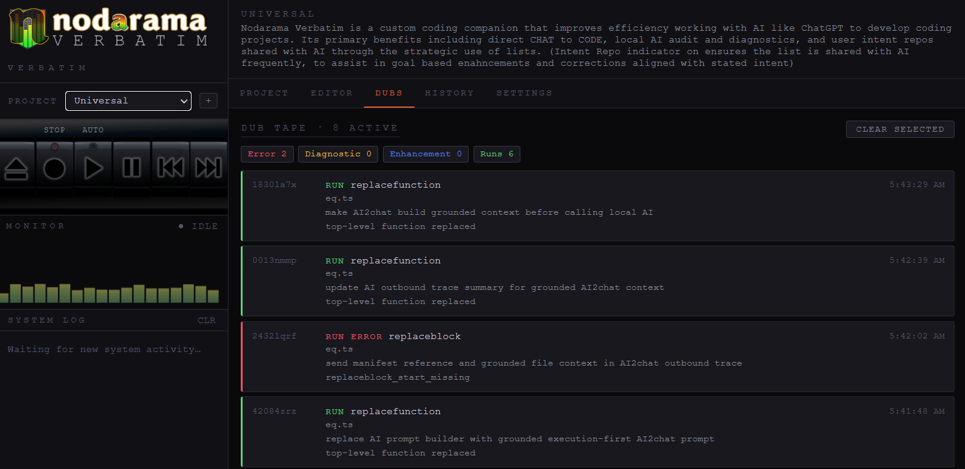Toggle the Enhancement 0 filter chip
This screenshot has width=965, height=469.
(x=425, y=154)
